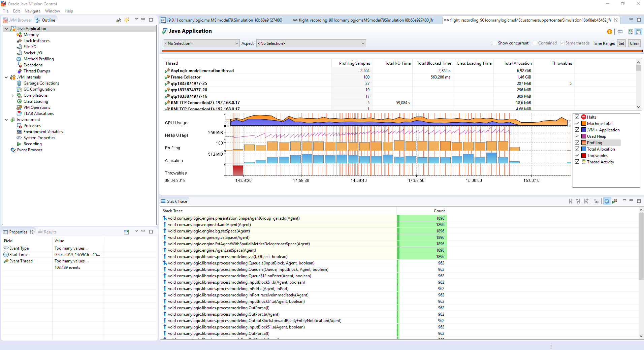Click the red Throwables bar in the chart
Viewport: 644px width, 350px height.
point(238,170)
